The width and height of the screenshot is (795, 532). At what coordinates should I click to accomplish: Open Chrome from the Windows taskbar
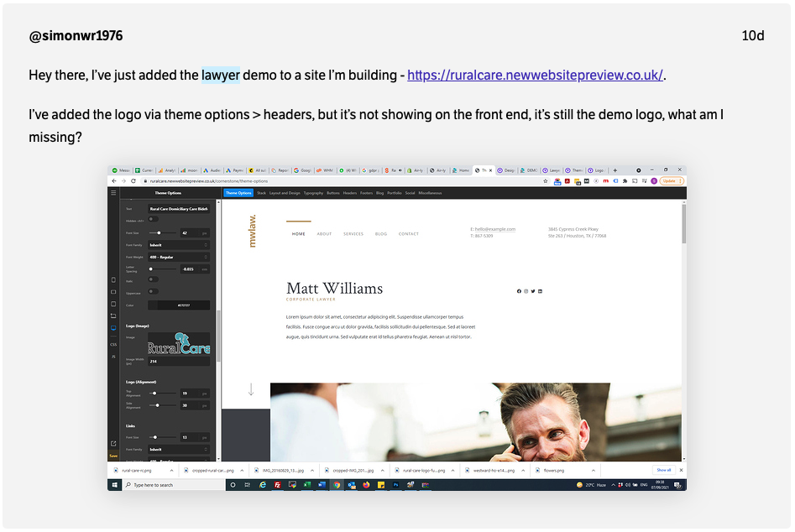336,485
